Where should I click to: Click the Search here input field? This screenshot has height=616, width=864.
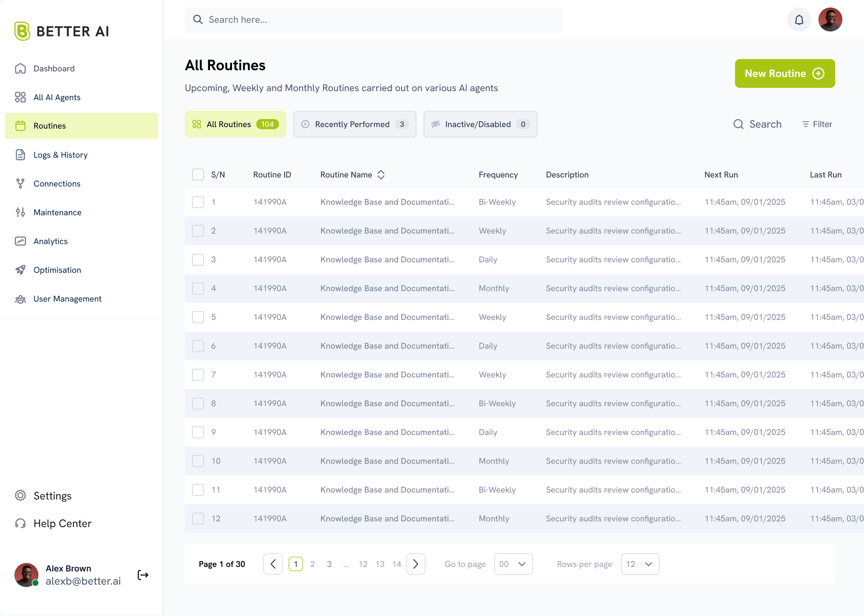373,20
